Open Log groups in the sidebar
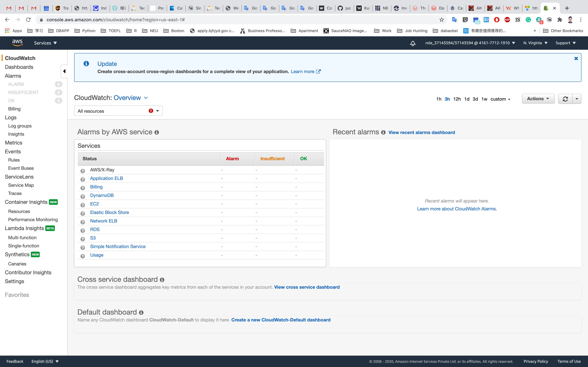 pos(20,126)
